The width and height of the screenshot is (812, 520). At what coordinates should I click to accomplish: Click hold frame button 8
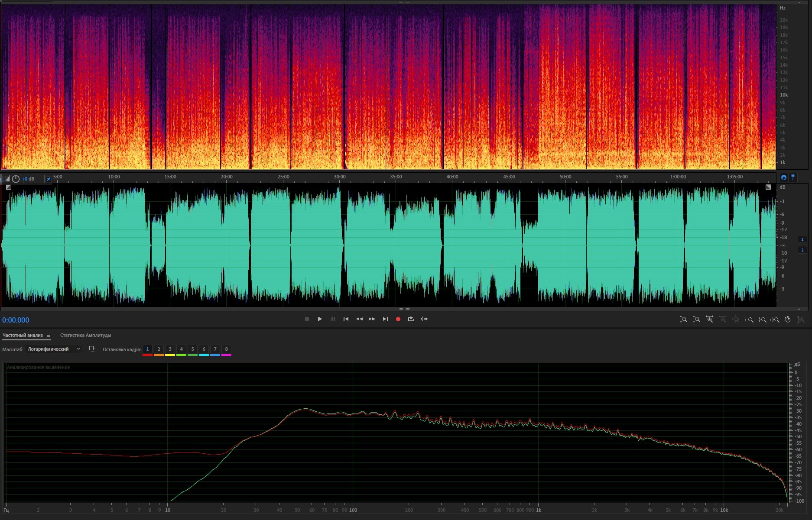pos(226,349)
